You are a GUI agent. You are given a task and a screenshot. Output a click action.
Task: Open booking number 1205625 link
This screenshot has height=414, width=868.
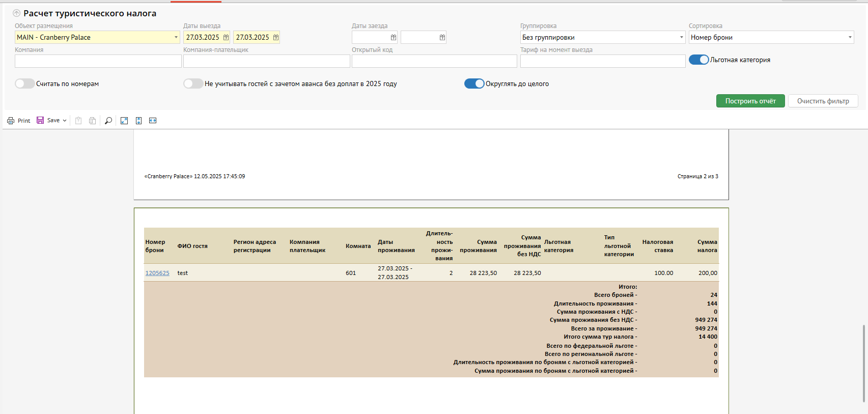(157, 273)
